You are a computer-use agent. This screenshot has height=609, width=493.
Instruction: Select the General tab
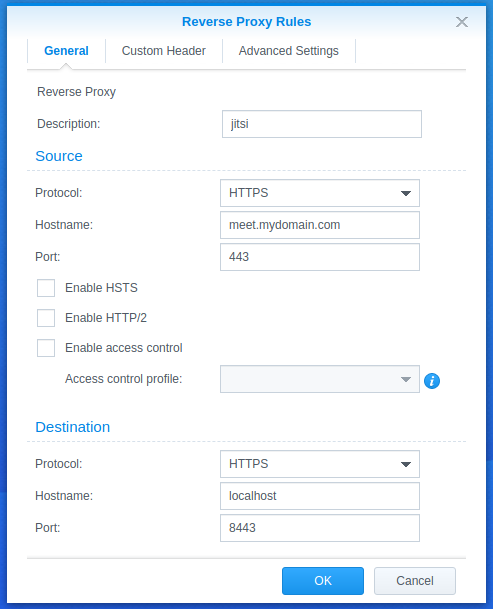tap(66, 51)
